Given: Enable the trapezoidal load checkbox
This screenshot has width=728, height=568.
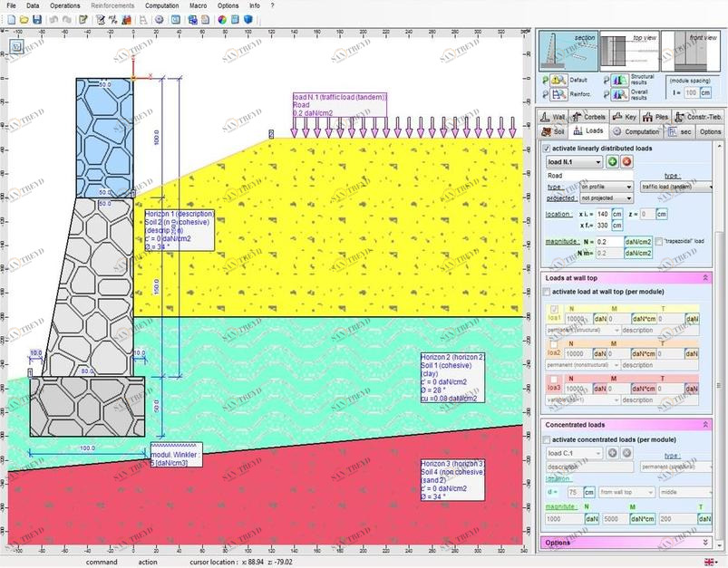Looking at the screenshot, I should tap(660, 242).
